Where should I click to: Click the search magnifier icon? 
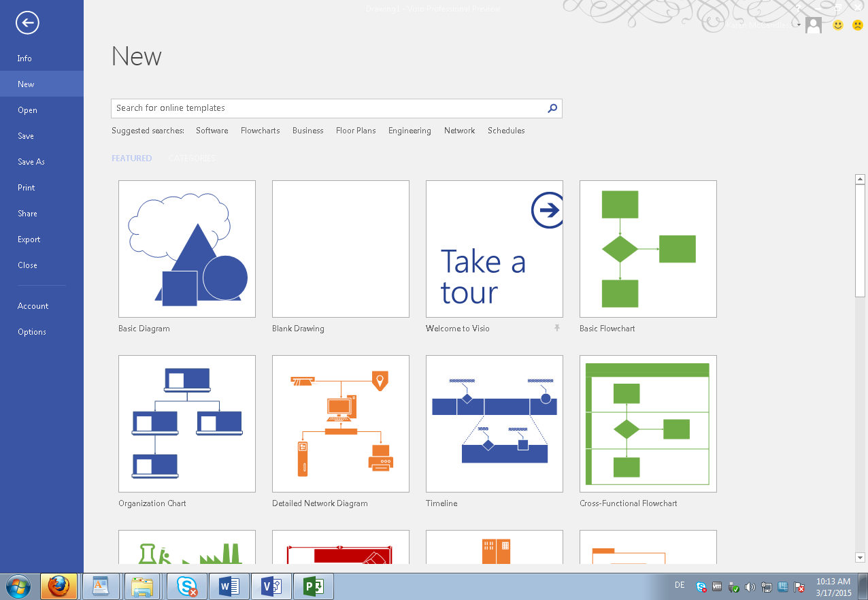[x=552, y=108]
